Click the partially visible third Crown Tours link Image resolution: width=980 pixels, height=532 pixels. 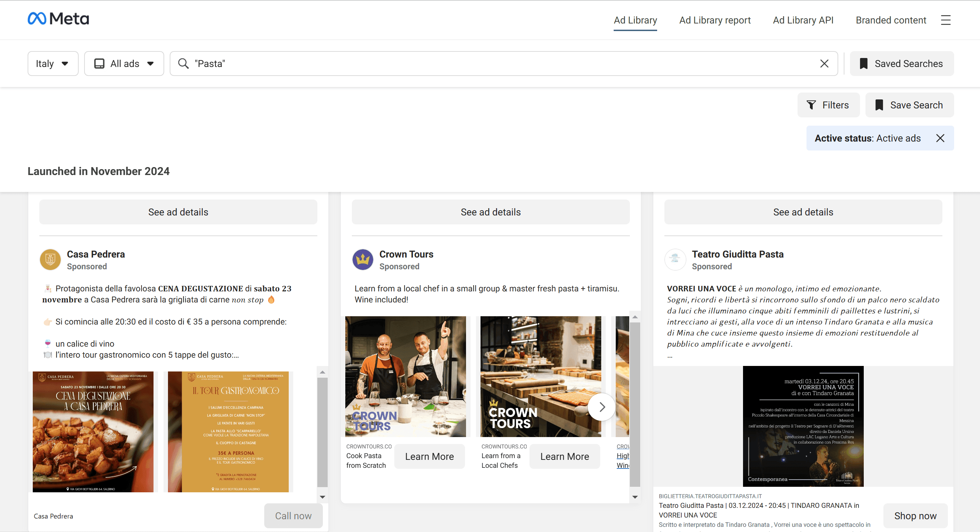tap(623, 456)
